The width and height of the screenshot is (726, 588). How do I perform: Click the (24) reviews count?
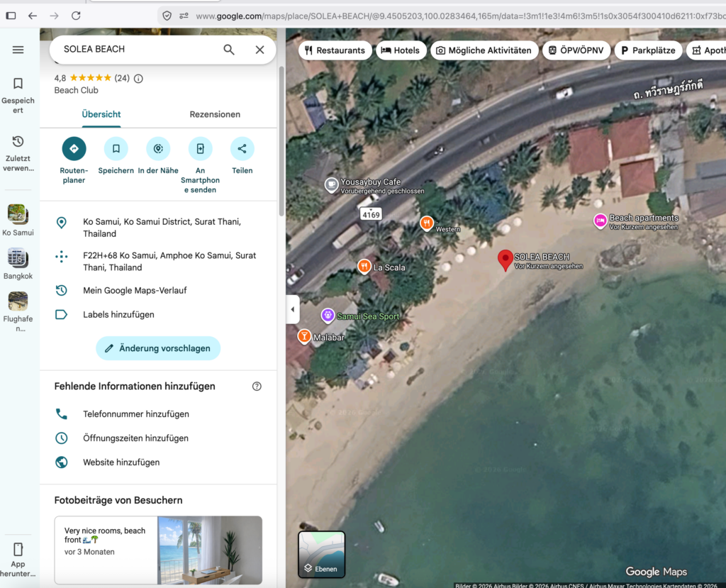122,78
